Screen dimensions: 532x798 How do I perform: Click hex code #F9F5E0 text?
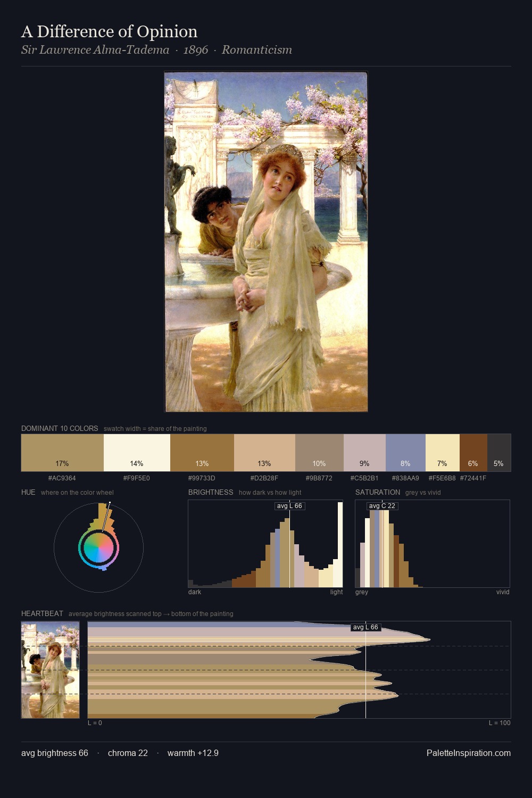coord(137,478)
